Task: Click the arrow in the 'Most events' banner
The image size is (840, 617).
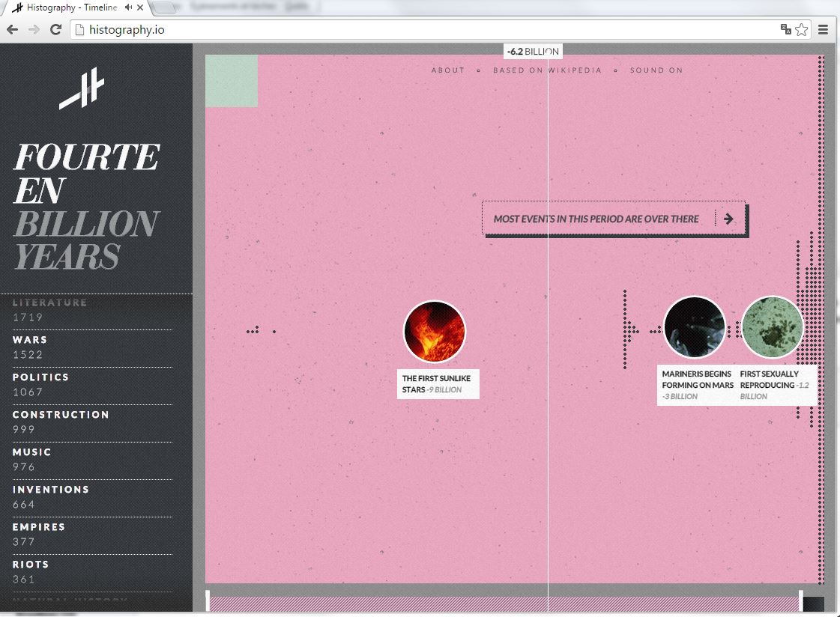Action: tap(729, 219)
